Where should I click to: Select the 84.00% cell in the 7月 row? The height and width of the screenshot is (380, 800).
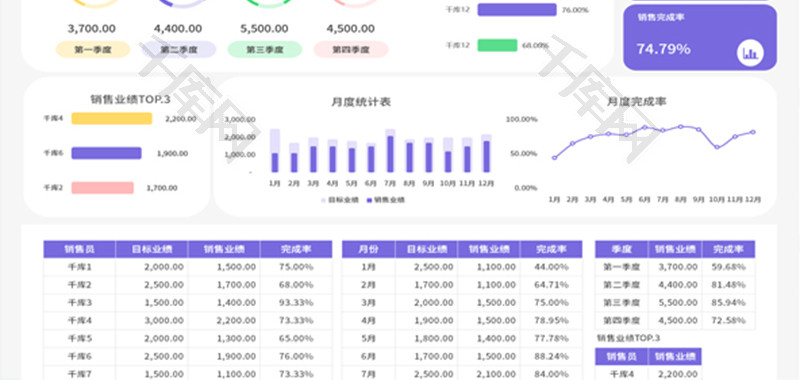coord(551,374)
